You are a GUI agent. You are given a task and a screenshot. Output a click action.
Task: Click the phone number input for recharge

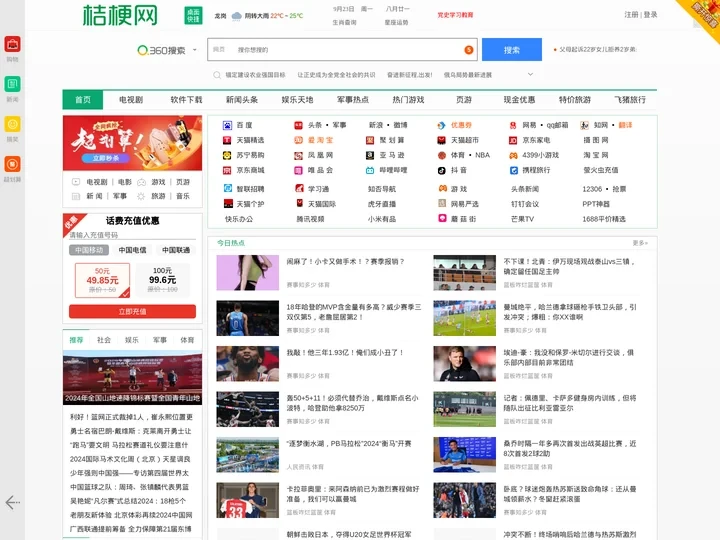132,235
